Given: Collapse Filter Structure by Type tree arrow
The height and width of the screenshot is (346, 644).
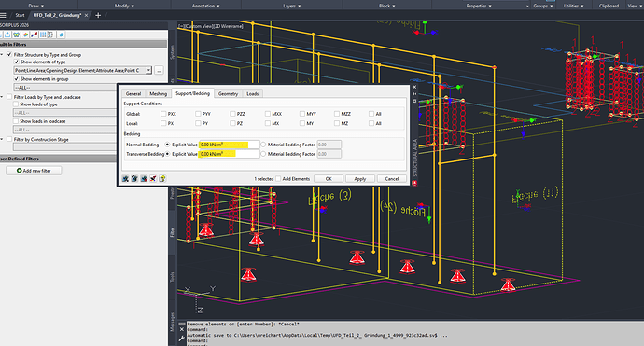Looking at the screenshot, I should coord(2,55).
